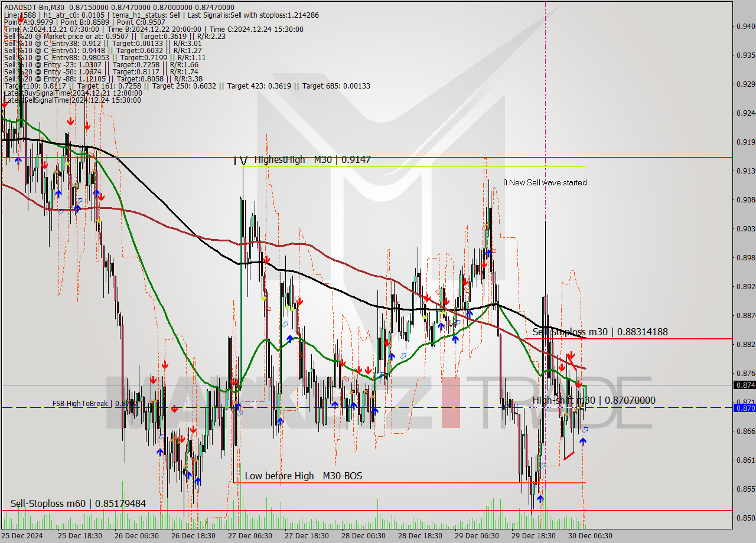Select the 'Sell-Stoploss m60 | 0.85179484' label
The width and height of the screenshot is (756, 543).
(x=78, y=503)
